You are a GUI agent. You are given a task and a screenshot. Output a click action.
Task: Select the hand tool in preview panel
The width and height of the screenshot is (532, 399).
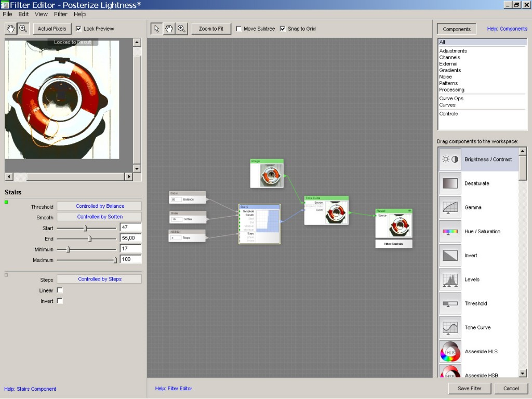[x=11, y=29]
